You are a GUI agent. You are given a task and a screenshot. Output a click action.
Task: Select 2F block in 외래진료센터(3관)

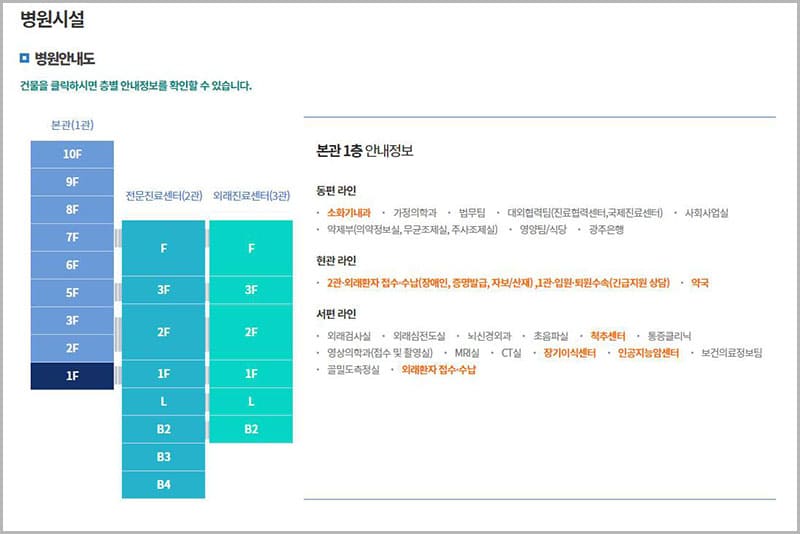pyautogui.click(x=251, y=332)
